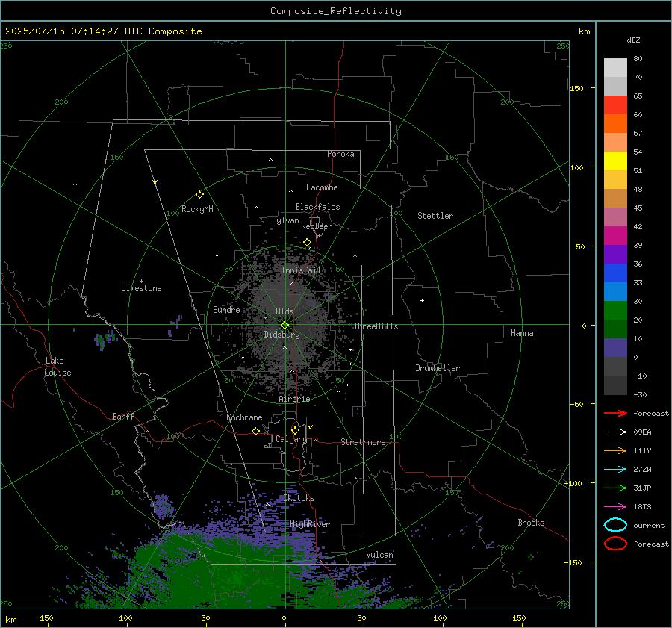This screenshot has height=628, width=672.
Task: Select the 65 dBZ red color swatch
Action: (x=615, y=105)
